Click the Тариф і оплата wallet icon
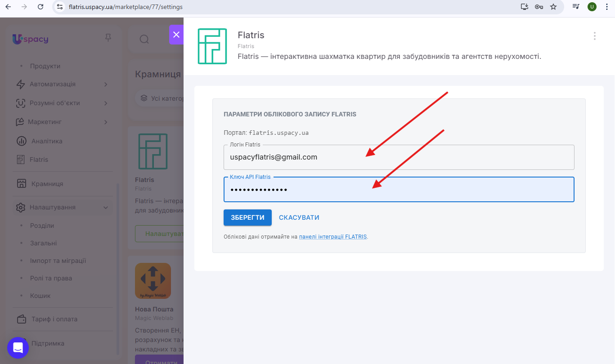Image resolution: width=615 pixels, height=364 pixels. point(22,320)
